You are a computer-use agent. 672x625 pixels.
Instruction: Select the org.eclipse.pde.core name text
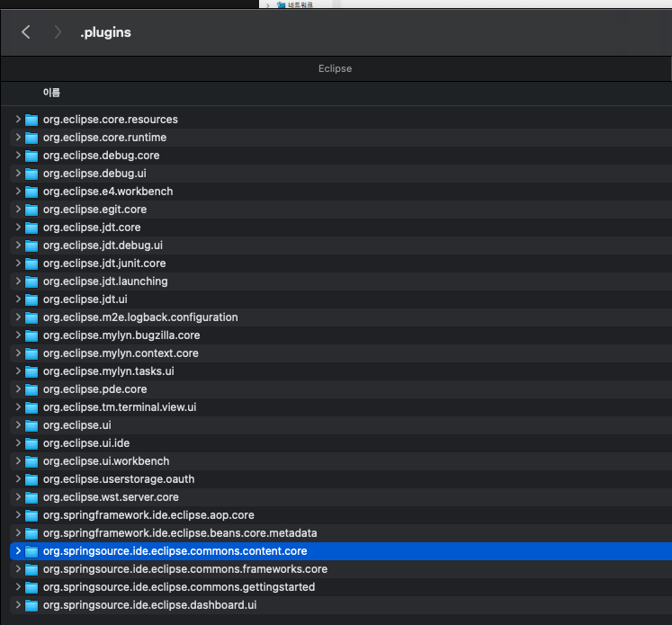(x=94, y=389)
